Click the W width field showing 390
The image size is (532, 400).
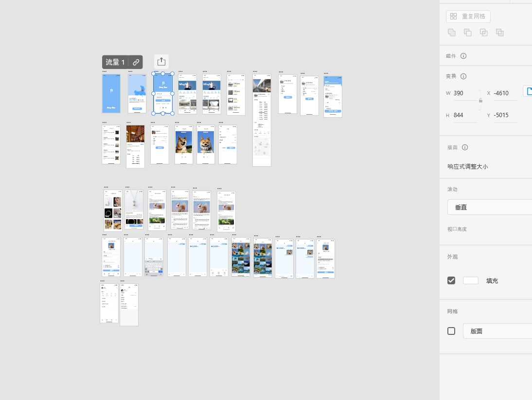pos(464,93)
